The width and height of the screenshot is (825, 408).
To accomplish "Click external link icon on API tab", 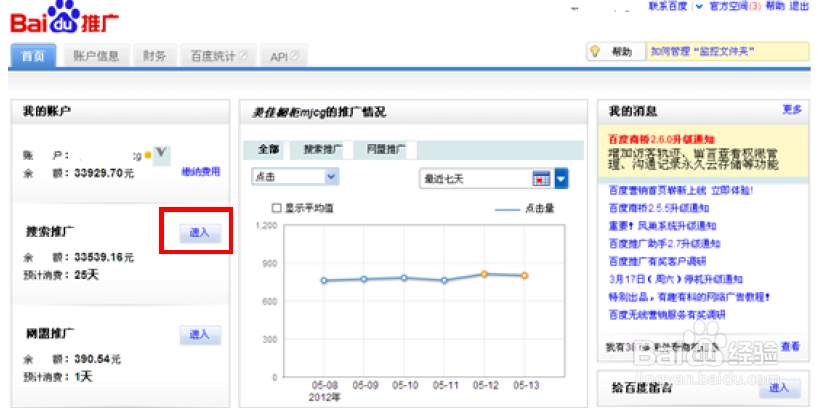I will 294,56.
